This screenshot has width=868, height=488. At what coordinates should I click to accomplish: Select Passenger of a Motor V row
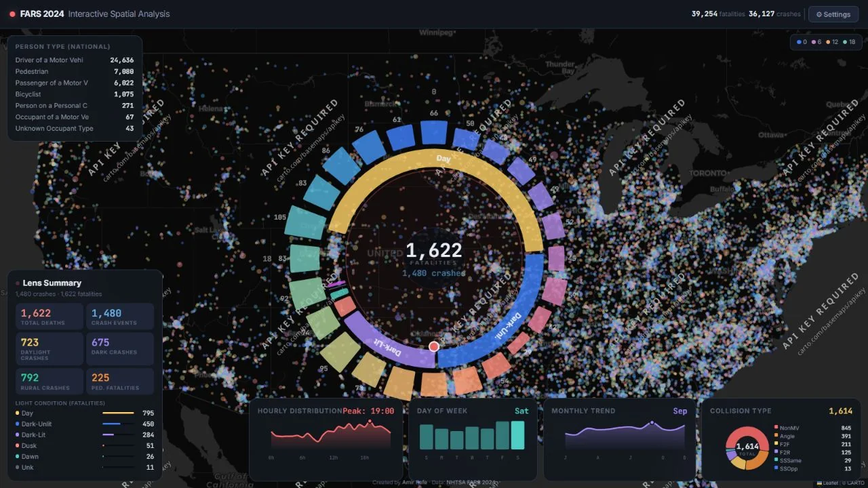(75, 83)
